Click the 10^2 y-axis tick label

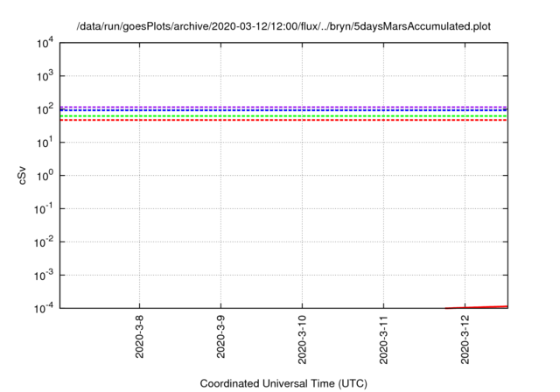pyautogui.click(x=45, y=109)
